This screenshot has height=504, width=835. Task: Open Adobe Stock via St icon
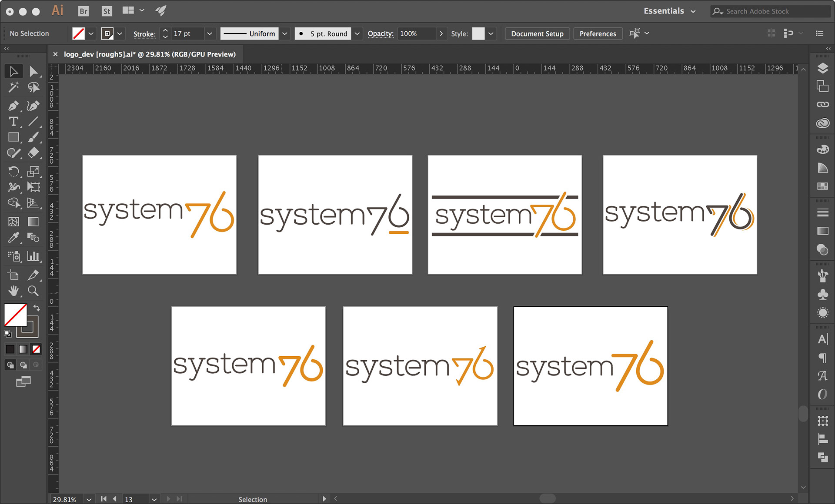click(x=107, y=11)
